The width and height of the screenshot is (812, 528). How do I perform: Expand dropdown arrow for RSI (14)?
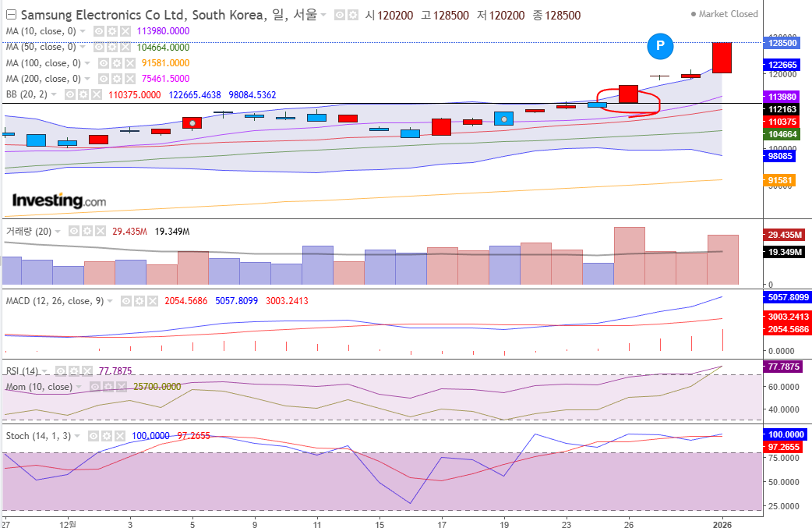pyautogui.click(x=44, y=371)
